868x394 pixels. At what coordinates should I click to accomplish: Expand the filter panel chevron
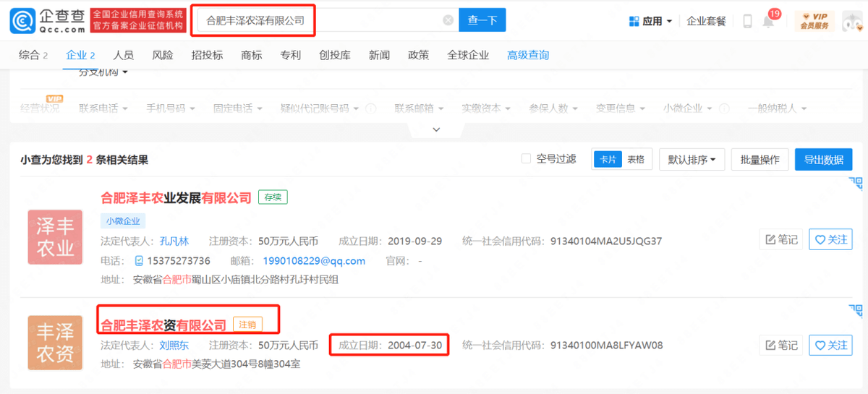436,129
